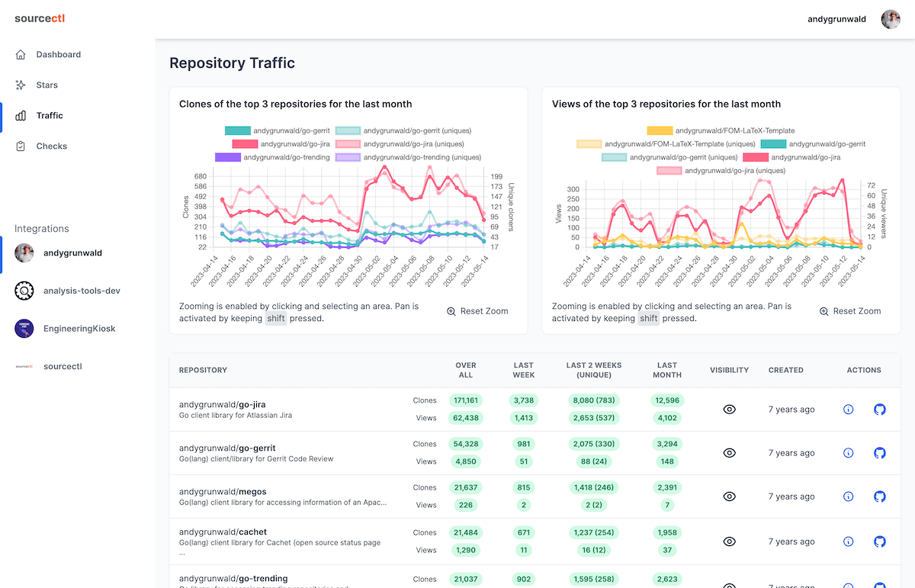Open the Stars section icon
This screenshot has width=915, height=588.
[x=20, y=85]
